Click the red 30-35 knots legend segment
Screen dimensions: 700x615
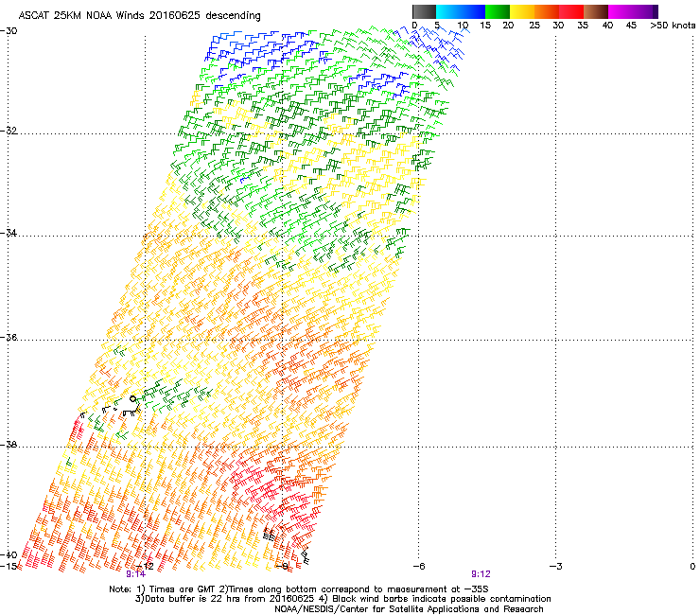tap(571, 11)
